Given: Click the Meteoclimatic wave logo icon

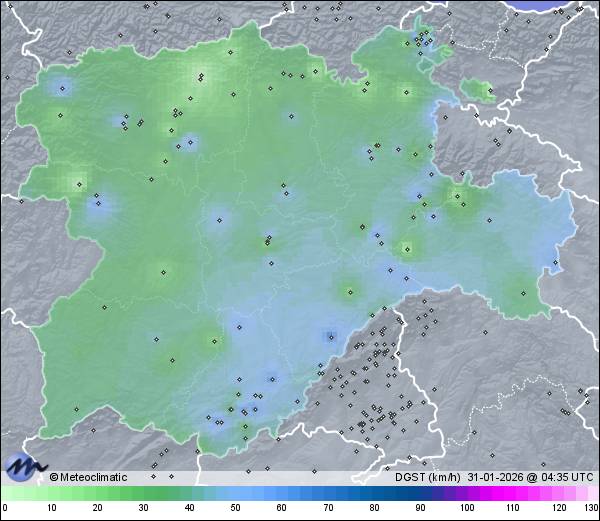Looking at the screenshot, I should point(24,467).
